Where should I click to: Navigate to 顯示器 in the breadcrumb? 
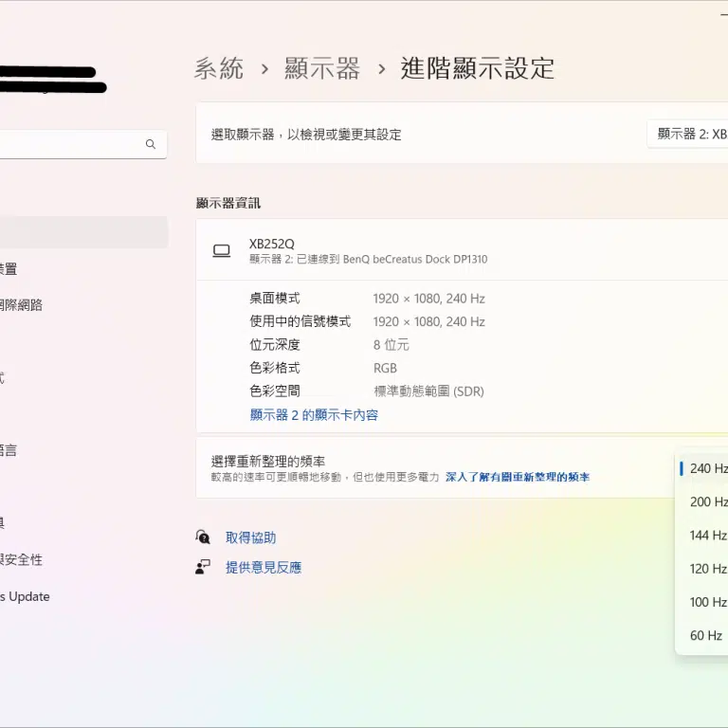pos(321,68)
